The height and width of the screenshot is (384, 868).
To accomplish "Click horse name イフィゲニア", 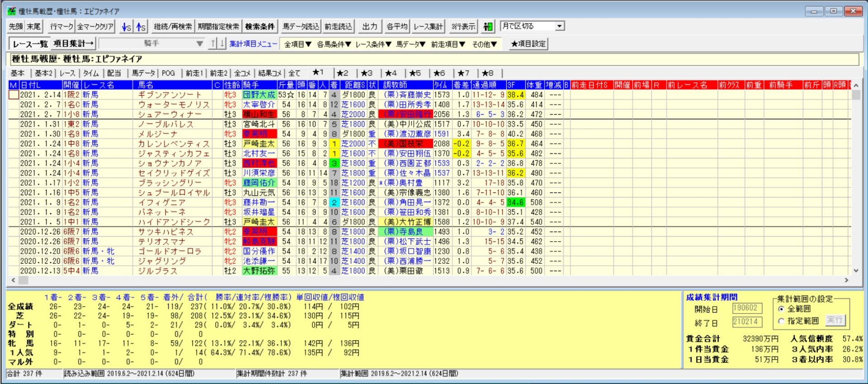I will (x=161, y=202).
